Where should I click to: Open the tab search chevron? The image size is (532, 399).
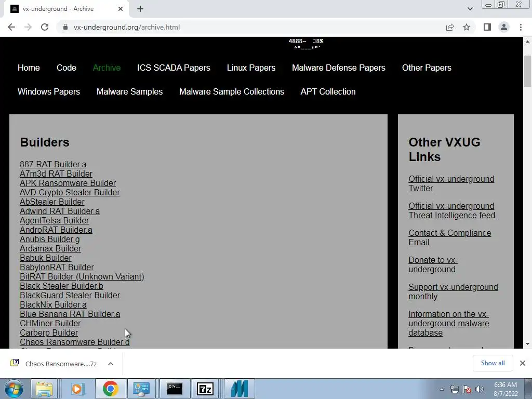[x=470, y=9]
